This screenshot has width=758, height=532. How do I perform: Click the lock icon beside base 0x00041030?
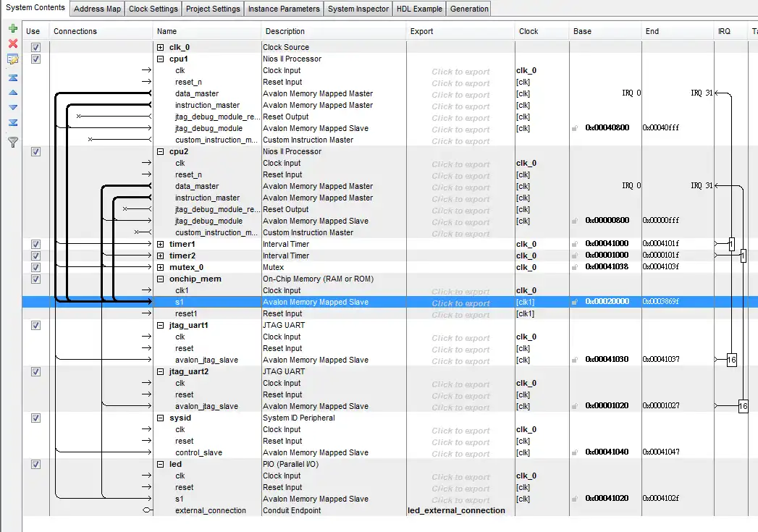click(x=575, y=360)
